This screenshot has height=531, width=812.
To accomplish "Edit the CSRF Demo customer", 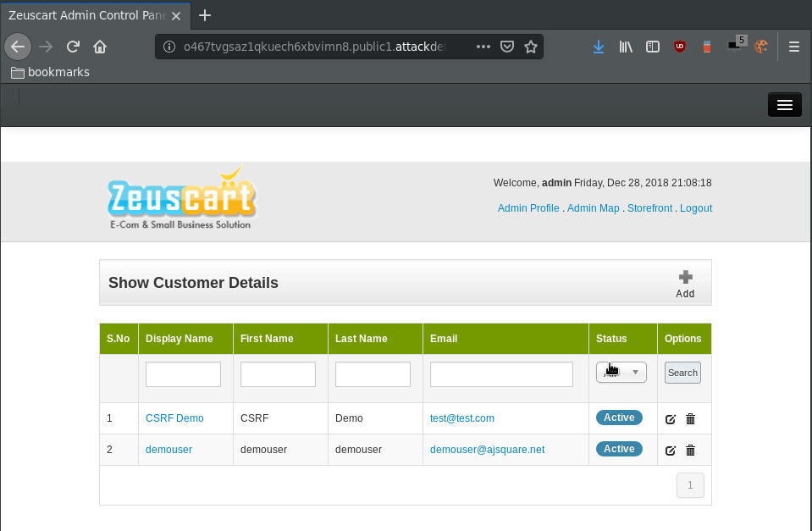I will (670, 418).
